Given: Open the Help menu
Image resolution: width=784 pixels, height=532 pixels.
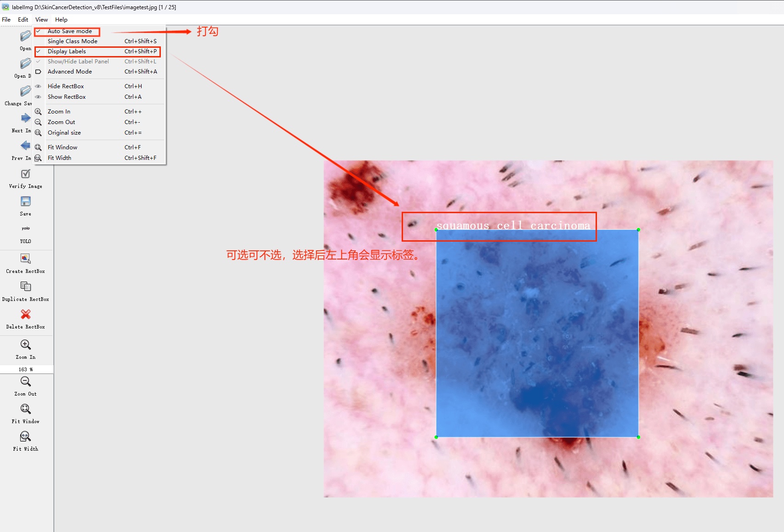Looking at the screenshot, I should click(61, 20).
